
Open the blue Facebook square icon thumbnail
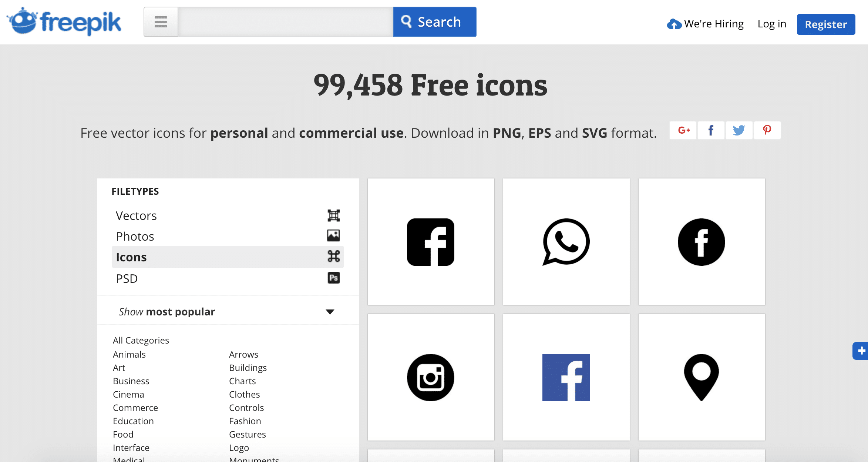click(566, 378)
